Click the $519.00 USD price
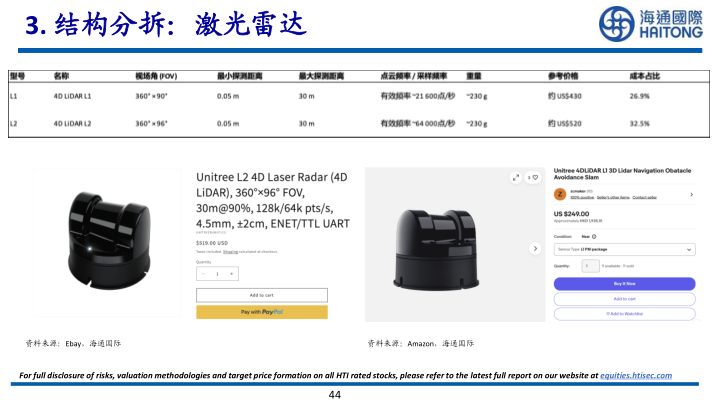Viewport: 720px width, 405px height. pyautogui.click(x=212, y=243)
